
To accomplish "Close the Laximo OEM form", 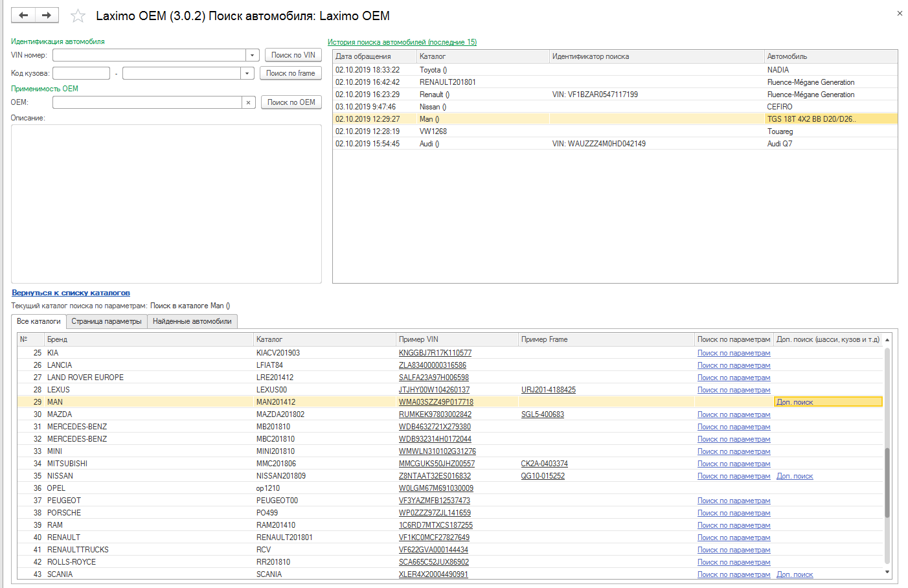I will click(x=900, y=13).
